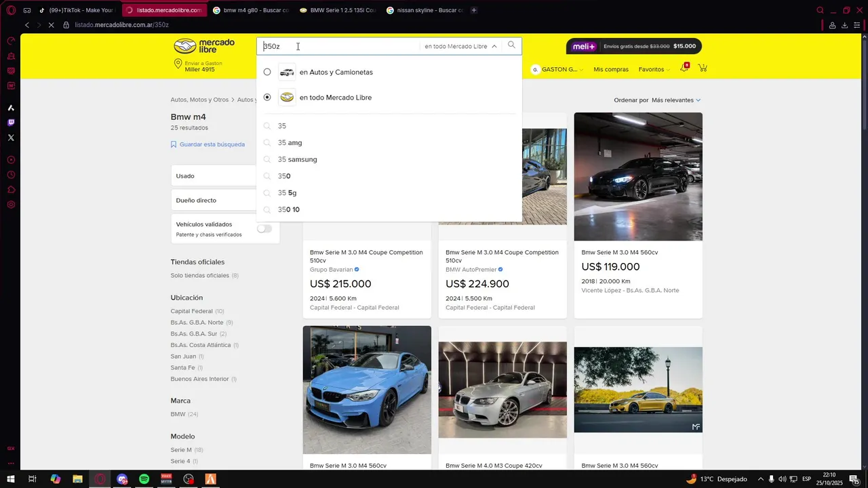Open X (Twitter) from the Opera sidebar
This screenshot has height=488, width=868.
[11, 138]
